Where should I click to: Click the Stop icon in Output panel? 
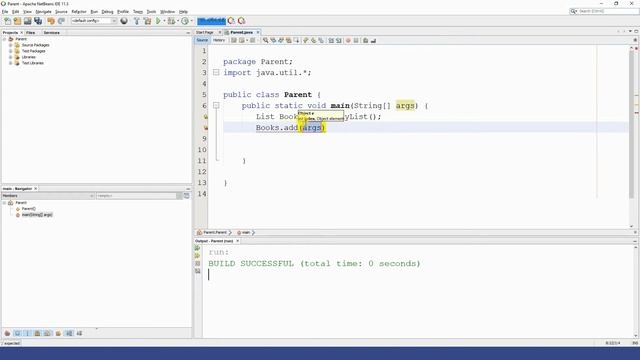click(x=198, y=264)
